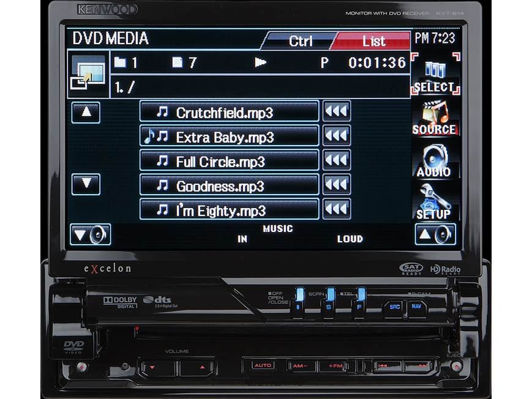This screenshot has width=532, height=399.
Task: Push the next track hardware button
Action: click(x=419, y=366)
